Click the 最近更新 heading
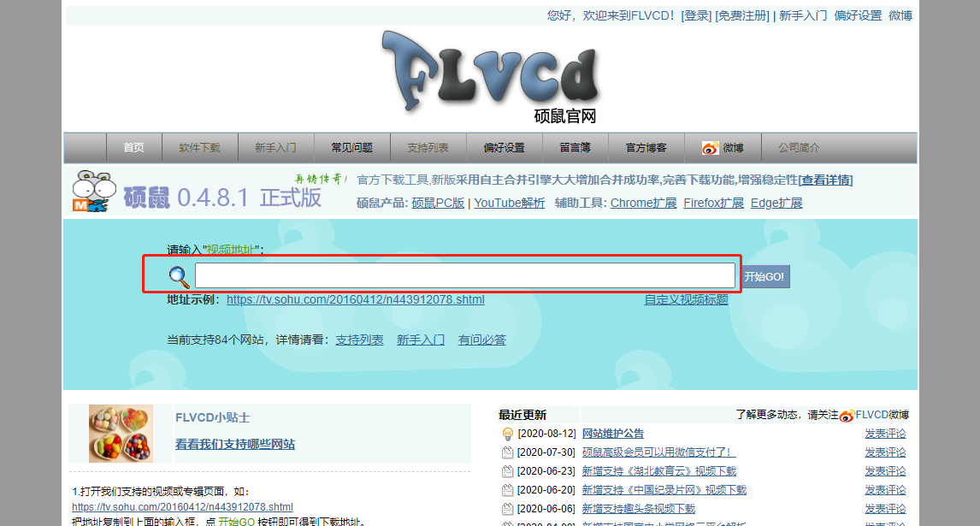The width and height of the screenshot is (980, 526). [522, 416]
